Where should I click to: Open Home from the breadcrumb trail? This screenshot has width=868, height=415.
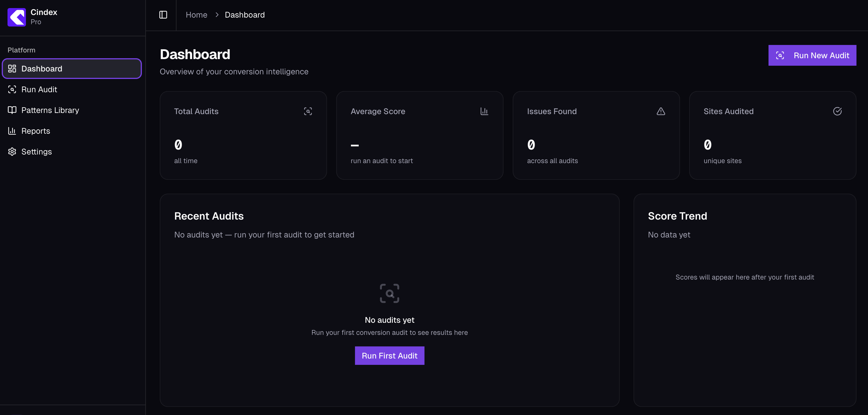tap(196, 15)
